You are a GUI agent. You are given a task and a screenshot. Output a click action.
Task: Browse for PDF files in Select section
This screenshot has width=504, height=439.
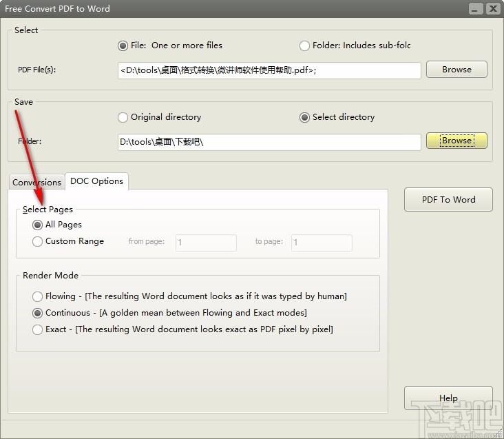coord(456,70)
